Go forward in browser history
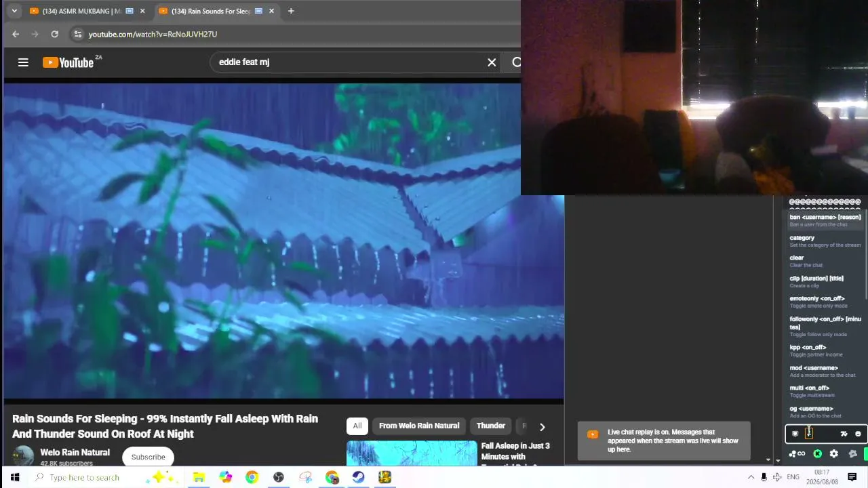Viewport: 868px width, 488px height. [x=35, y=34]
